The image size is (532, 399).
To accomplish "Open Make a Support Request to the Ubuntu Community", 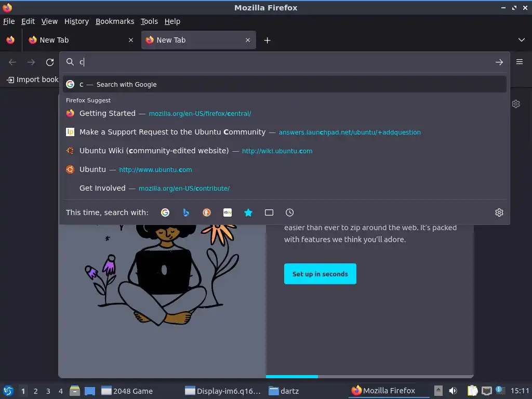I will (285, 132).
